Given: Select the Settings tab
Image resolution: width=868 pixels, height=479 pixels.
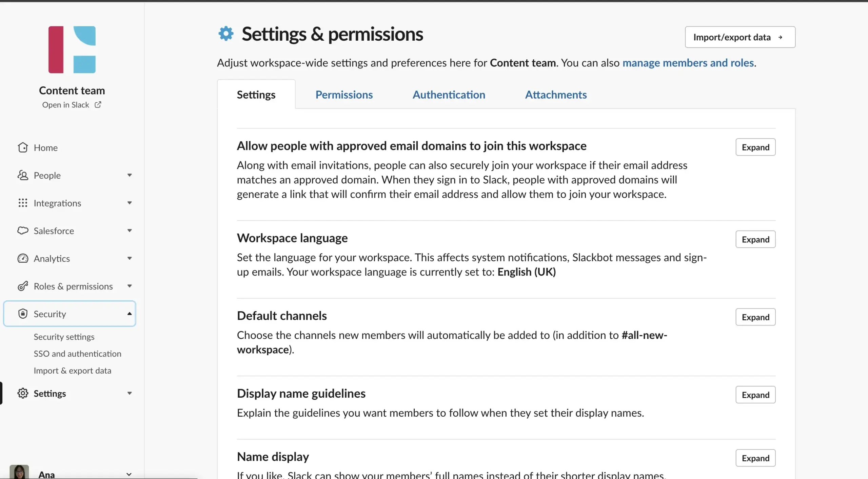Looking at the screenshot, I should pyautogui.click(x=256, y=95).
